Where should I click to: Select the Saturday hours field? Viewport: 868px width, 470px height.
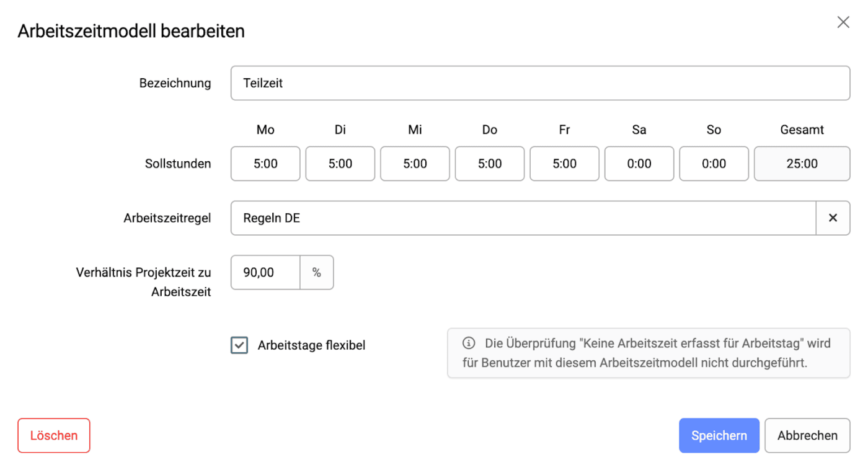tap(639, 164)
